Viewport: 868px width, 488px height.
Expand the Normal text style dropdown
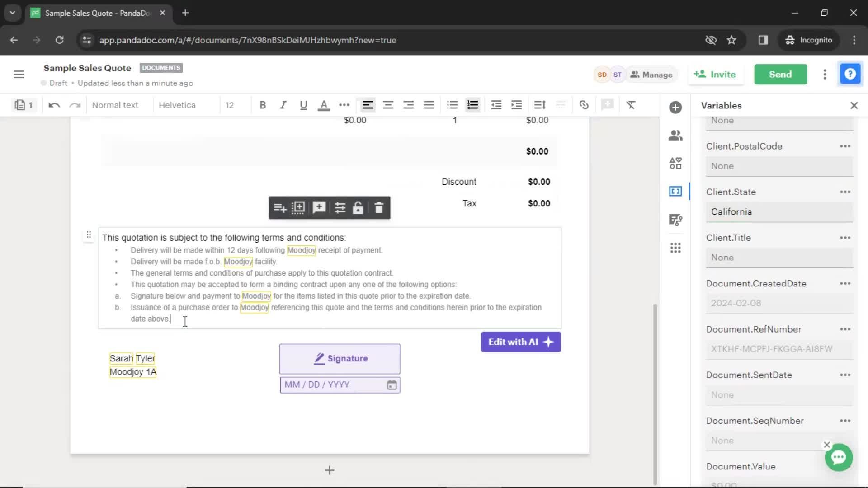pyautogui.click(x=115, y=105)
